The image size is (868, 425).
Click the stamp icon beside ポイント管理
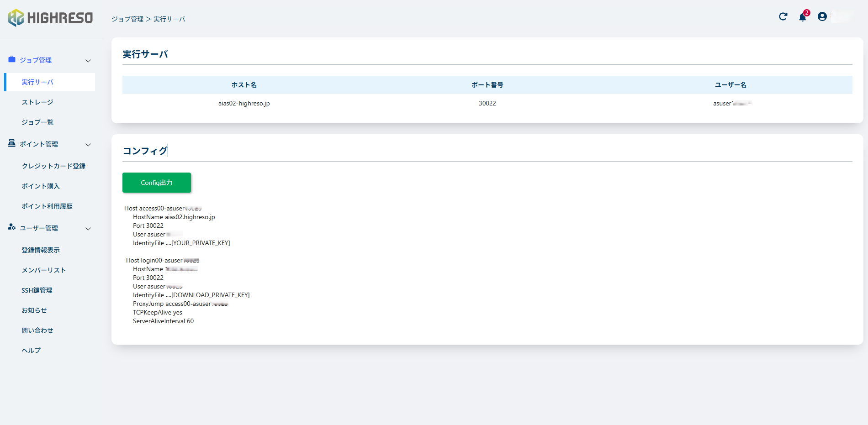coord(12,143)
